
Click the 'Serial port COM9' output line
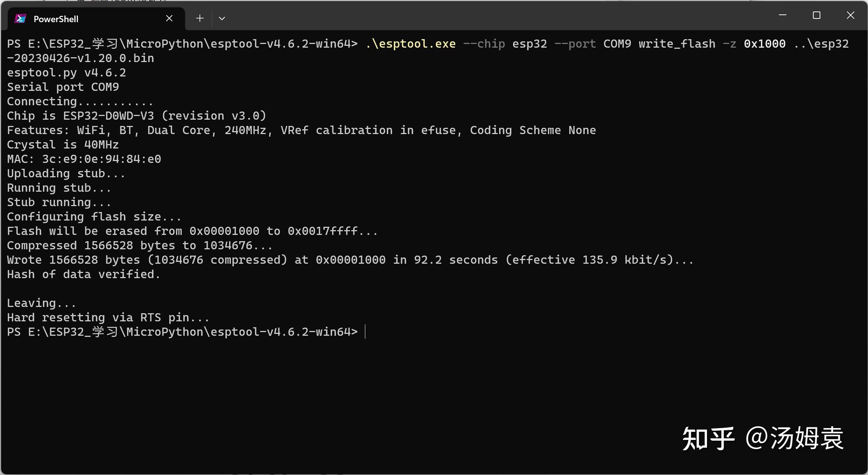point(63,87)
